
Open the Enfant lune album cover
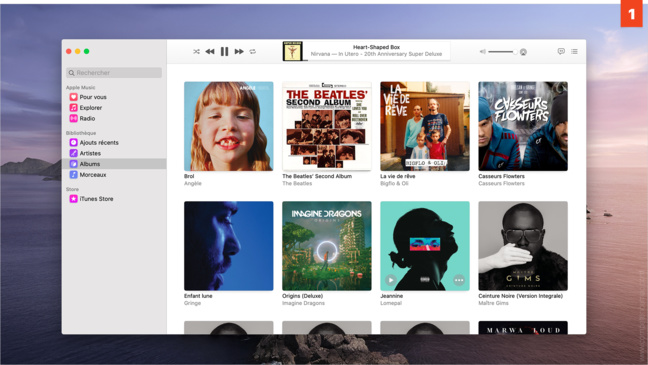tap(229, 246)
